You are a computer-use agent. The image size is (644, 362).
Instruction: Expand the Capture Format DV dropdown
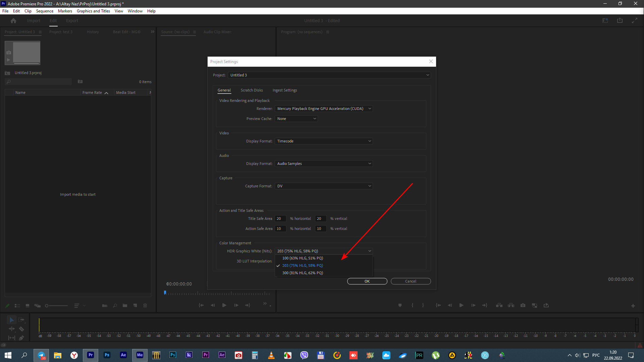pos(324,186)
